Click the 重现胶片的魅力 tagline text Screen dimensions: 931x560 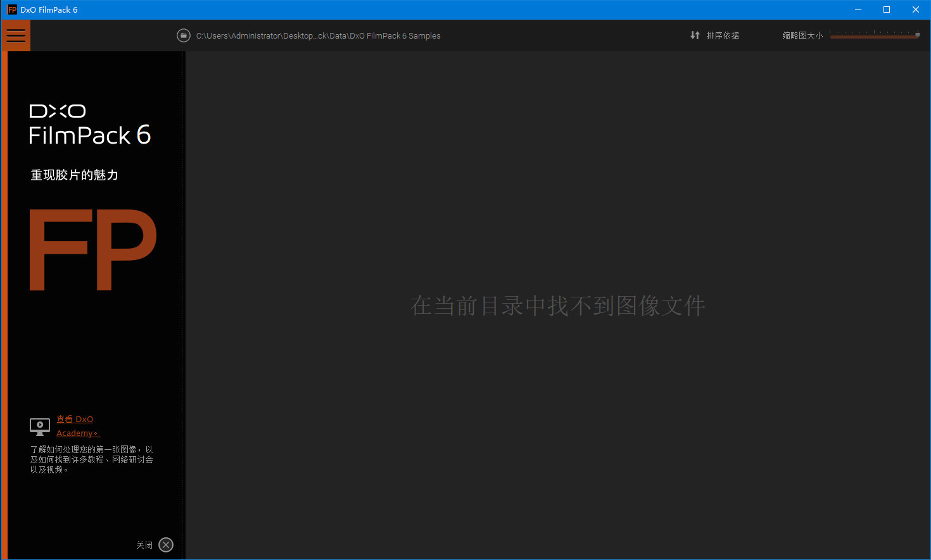tap(74, 175)
